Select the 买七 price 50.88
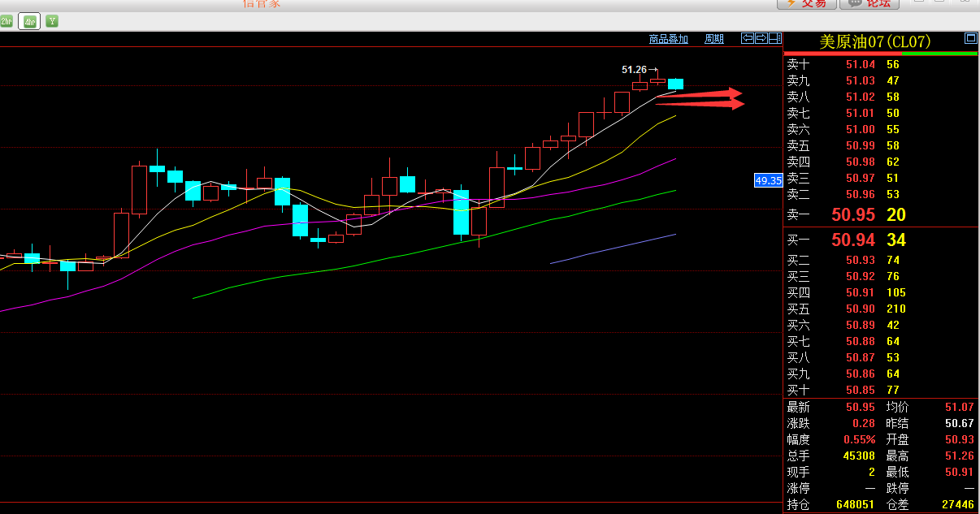The image size is (980, 514). [861, 341]
